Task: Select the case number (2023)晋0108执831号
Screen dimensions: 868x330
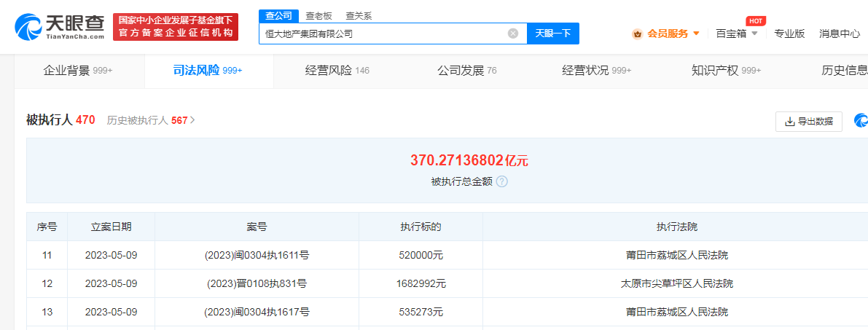Action: coord(257,283)
